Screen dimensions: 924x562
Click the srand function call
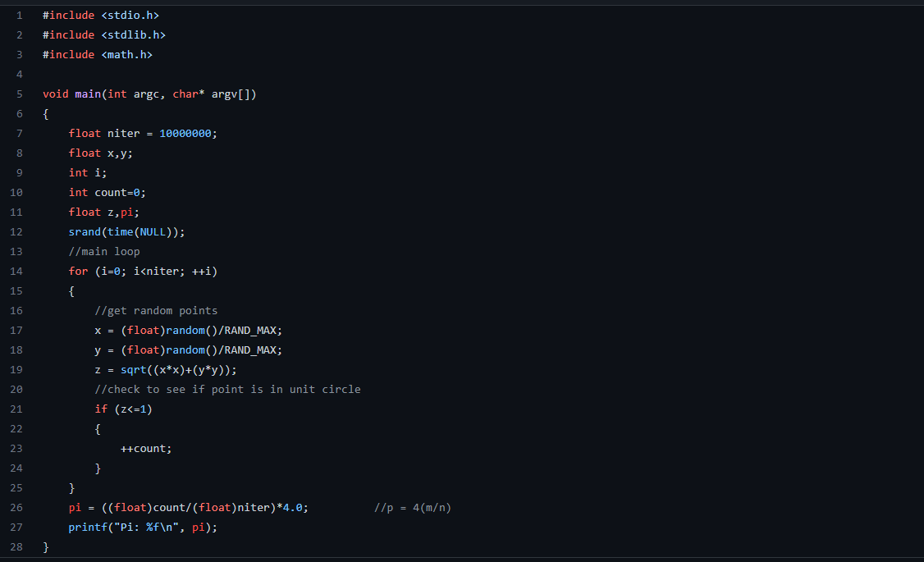coord(84,231)
